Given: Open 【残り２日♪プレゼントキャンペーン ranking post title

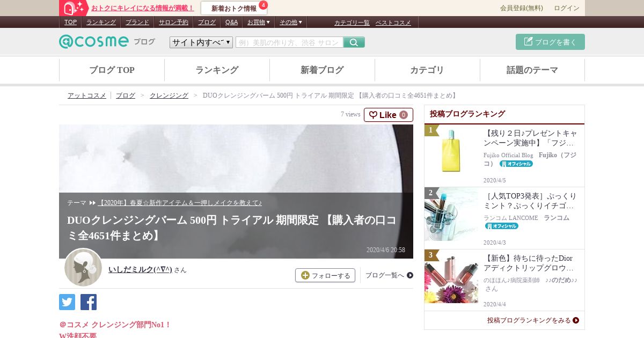Looking at the screenshot, I should click(530, 138).
